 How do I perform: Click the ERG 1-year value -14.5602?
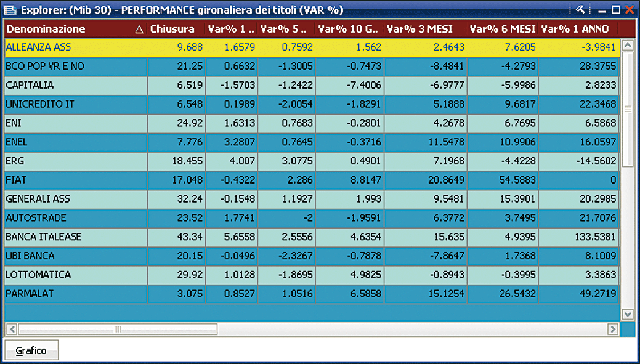(x=596, y=161)
